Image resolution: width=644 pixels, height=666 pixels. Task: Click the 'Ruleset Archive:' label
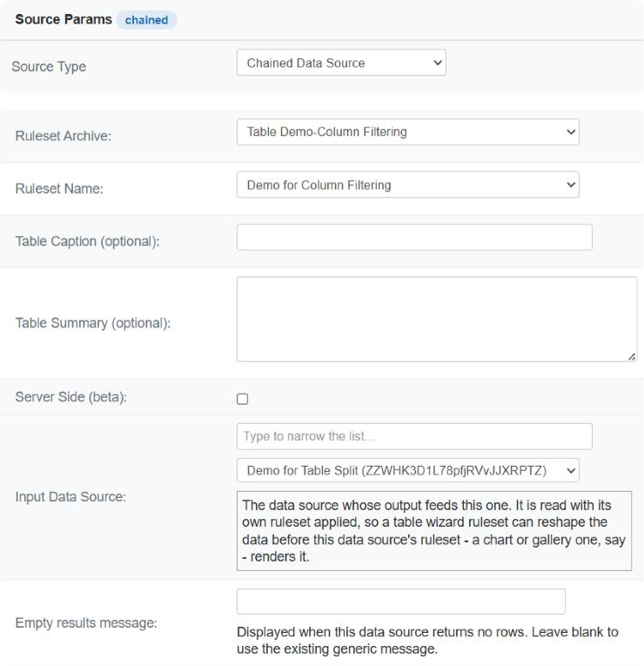[x=64, y=136]
